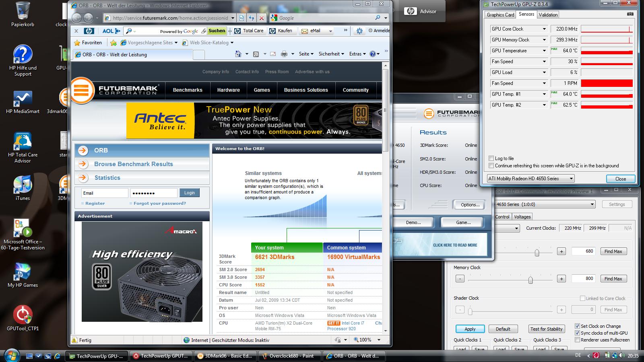Click the refresh icon beside the address bar
This screenshot has width=644, height=362.
point(252,18)
